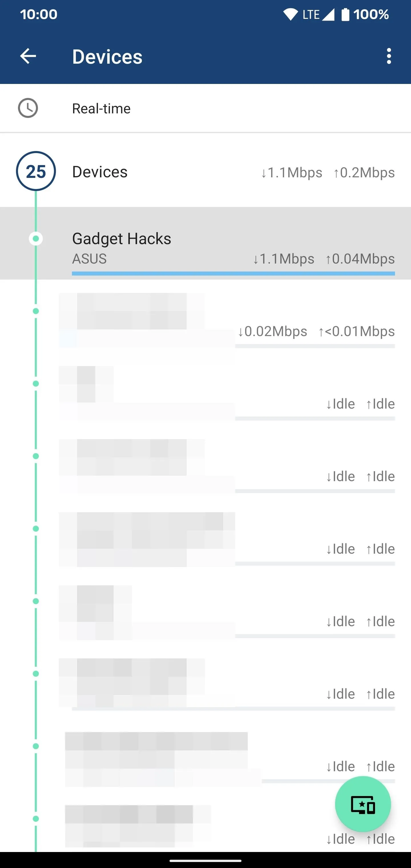Tap the total 1.1Mbps download speed label
411x868 pixels.
pyautogui.click(x=292, y=172)
